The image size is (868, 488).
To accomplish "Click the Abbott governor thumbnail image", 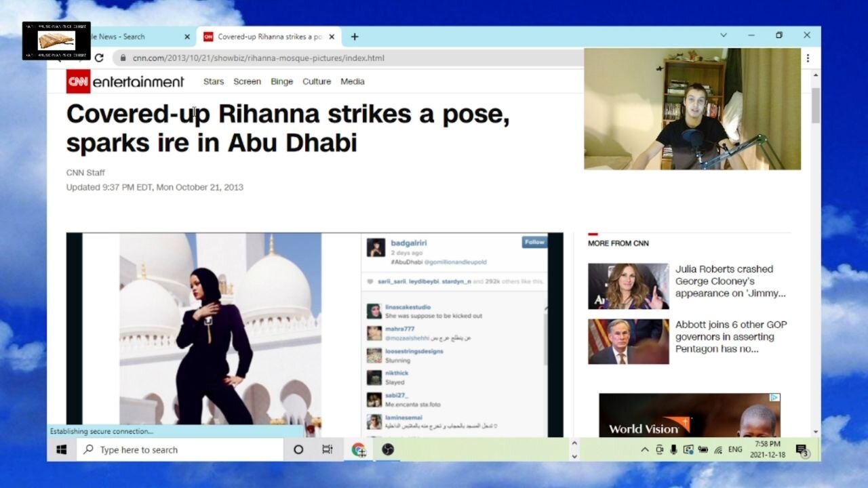I will click(x=629, y=342).
